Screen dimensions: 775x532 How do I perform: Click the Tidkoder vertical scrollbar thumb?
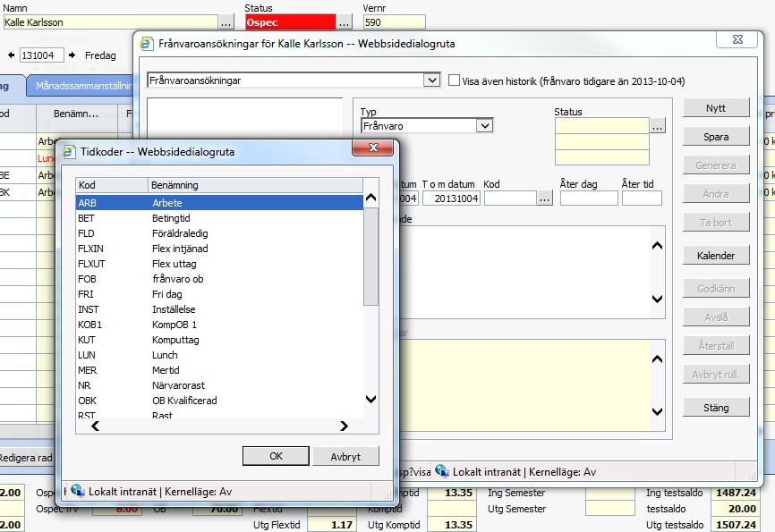[370, 256]
